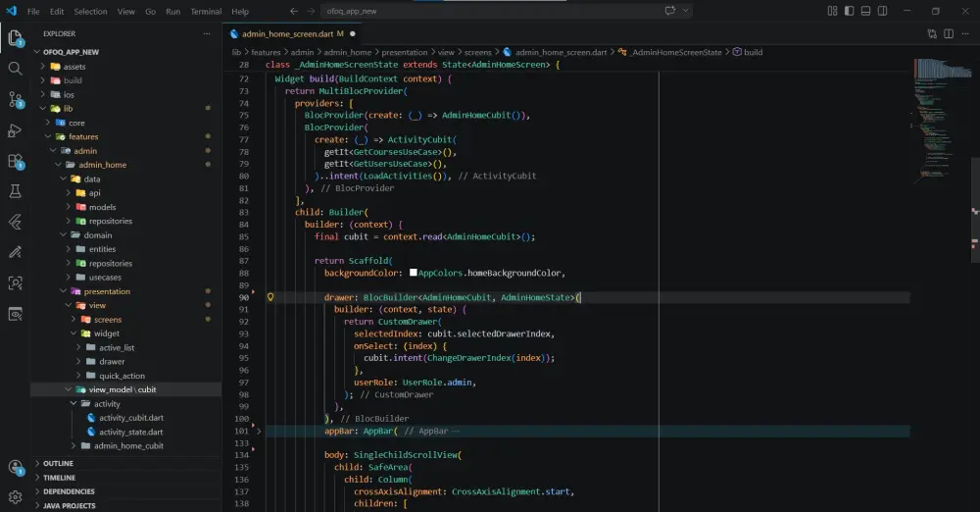This screenshot has width=980, height=512.
Task: Open the Run and Debug view icon
Action: pyautogui.click(x=15, y=130)
